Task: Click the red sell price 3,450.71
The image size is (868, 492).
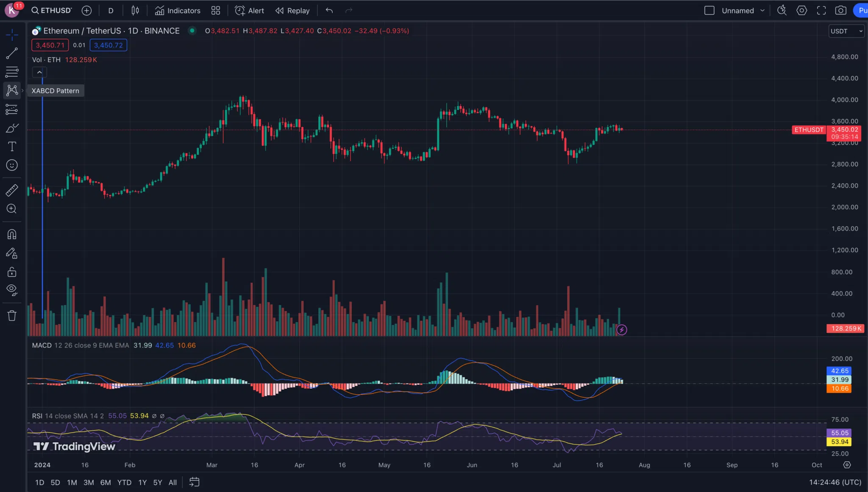Action: pyautogui.click(x=50, y=45)
